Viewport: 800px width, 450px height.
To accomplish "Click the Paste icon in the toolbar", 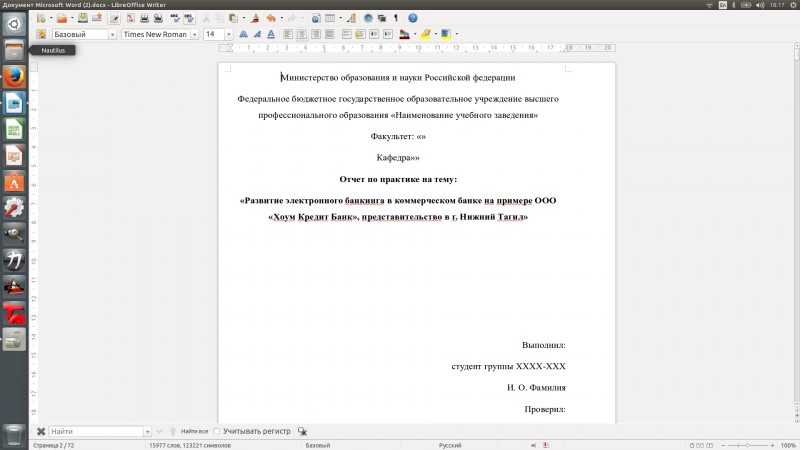I will [234, 18].
